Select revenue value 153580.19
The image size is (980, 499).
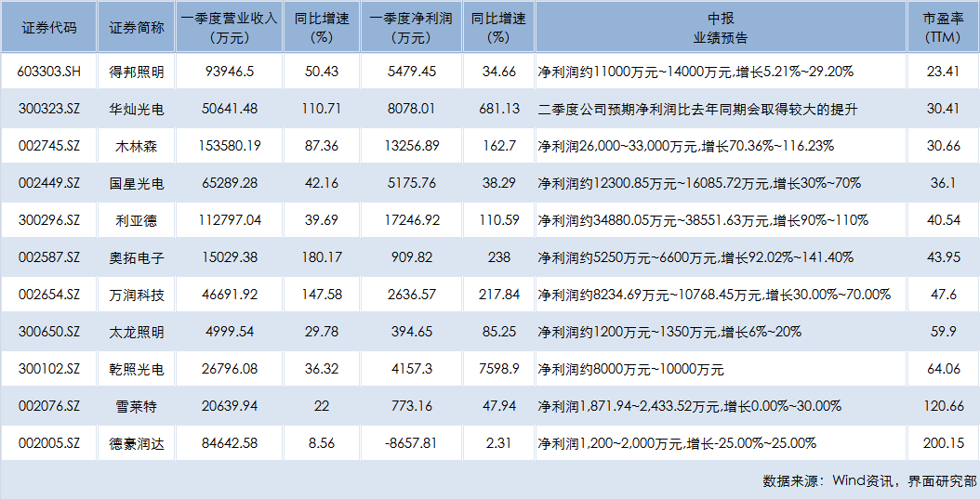(230, 146)
